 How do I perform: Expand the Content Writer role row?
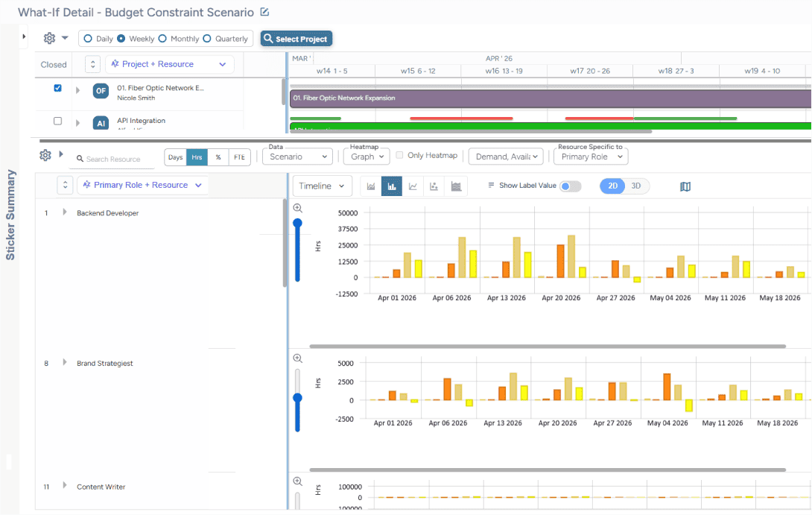tap(65, 485)
